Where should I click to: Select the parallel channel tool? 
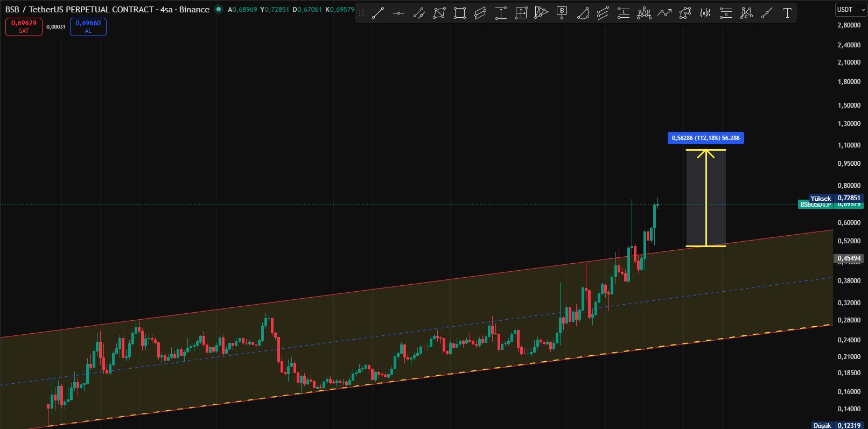point(480,13)
